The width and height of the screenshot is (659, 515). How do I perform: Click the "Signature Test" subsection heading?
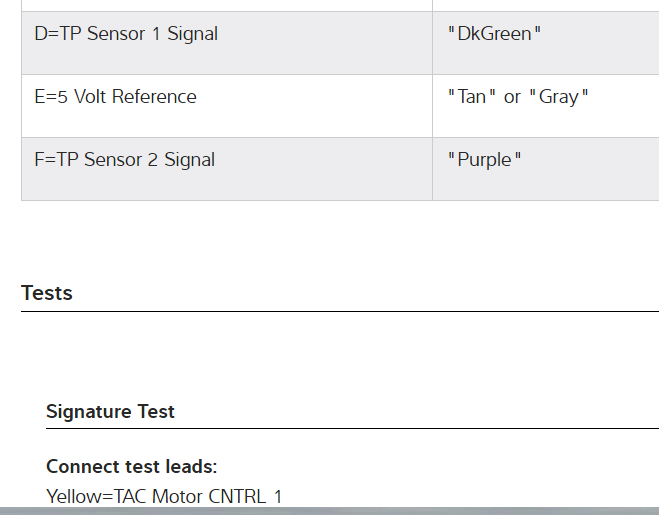pos(110,411)
